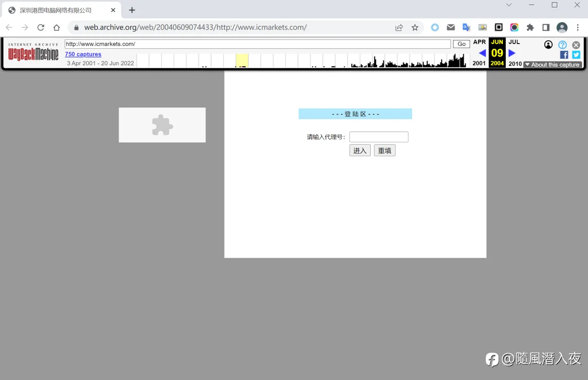
Task: Open the browser home page
Action: click(57, 28)
